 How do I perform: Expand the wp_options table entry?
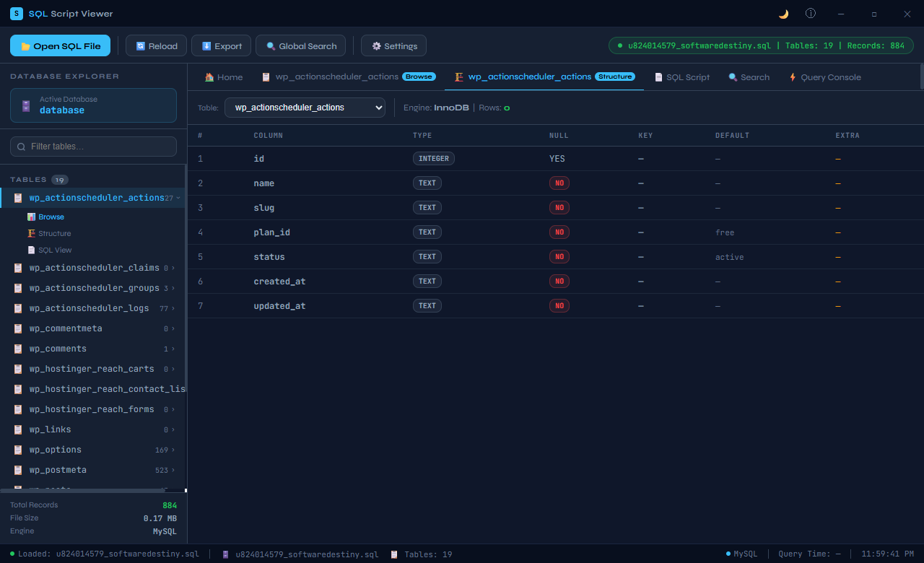(93, 450)
